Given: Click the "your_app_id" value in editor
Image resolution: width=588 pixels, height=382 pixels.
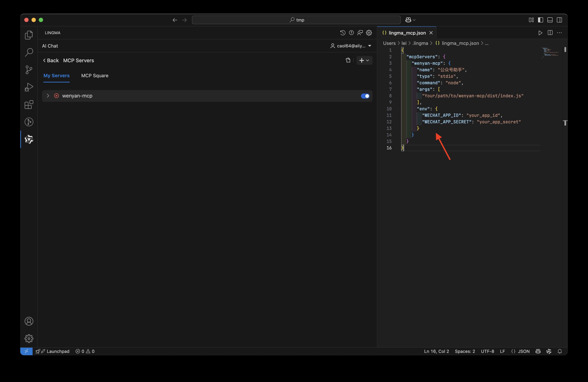Looking at the screenshot, I should [x=483, y=115].
